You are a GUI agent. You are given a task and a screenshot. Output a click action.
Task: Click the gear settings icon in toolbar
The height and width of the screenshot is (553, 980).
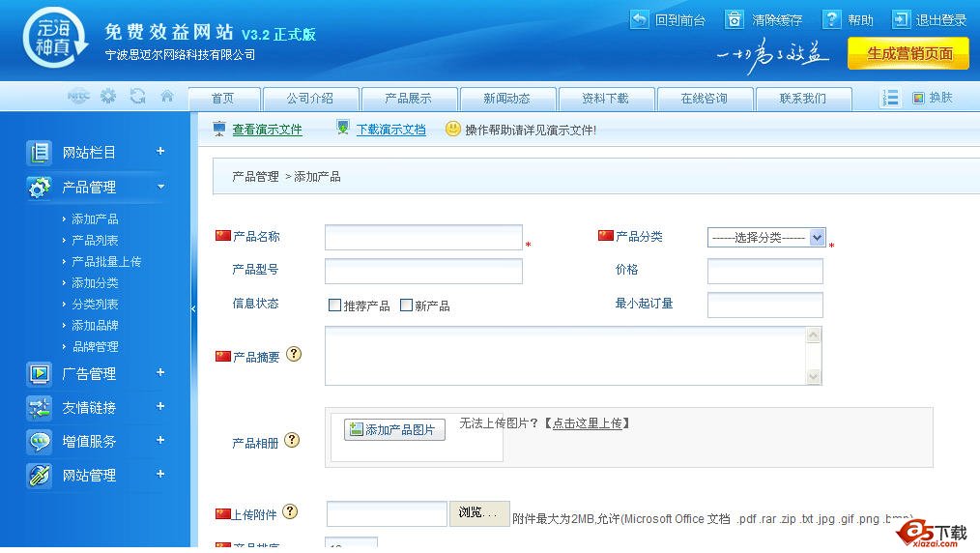(x=108, y=97)
